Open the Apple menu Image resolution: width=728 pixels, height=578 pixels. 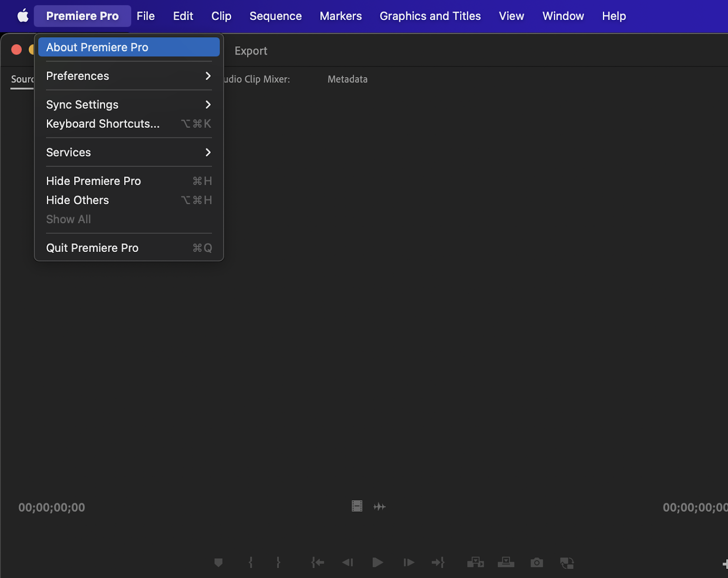click(23, 16)
